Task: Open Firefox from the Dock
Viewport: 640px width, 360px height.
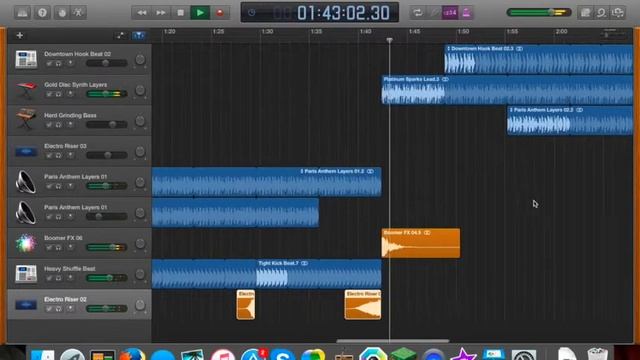Action: click(x=132, y=354)
